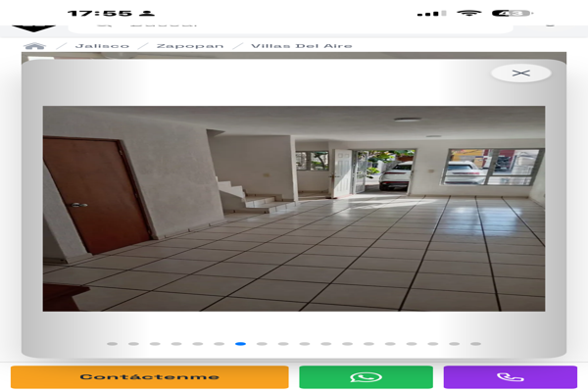Select the active blue pagination dot
Image resolution: width=588 pixels, height=392 pixels.
tap(241, 344)
